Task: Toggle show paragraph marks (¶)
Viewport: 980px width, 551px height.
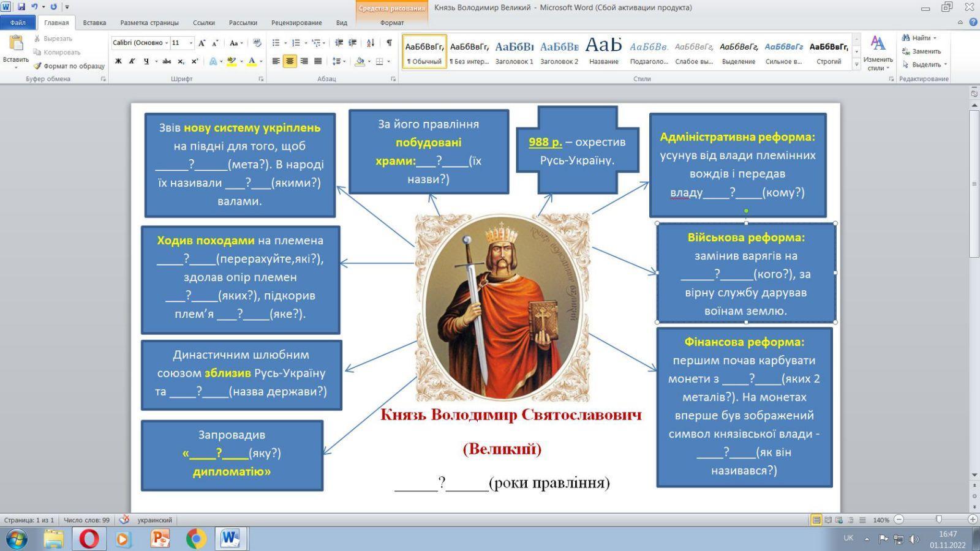Action: [389, 43]
